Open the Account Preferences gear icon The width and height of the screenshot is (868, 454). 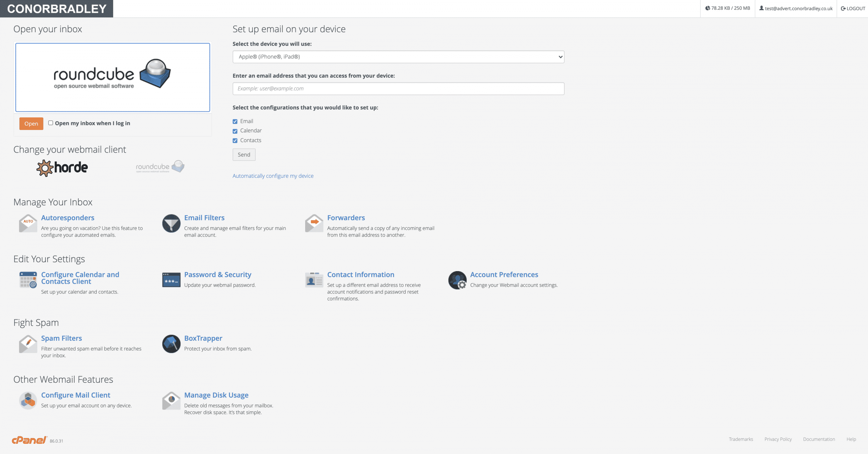tap(457, 280)
